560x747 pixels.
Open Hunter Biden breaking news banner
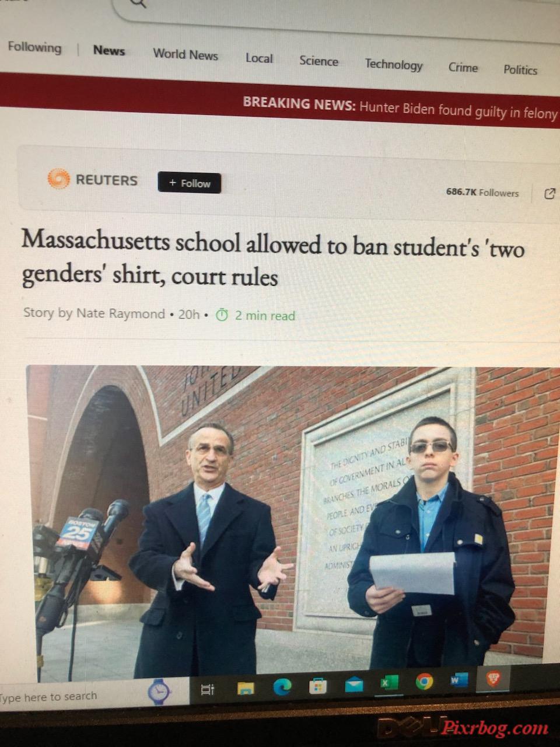point(400,108)
